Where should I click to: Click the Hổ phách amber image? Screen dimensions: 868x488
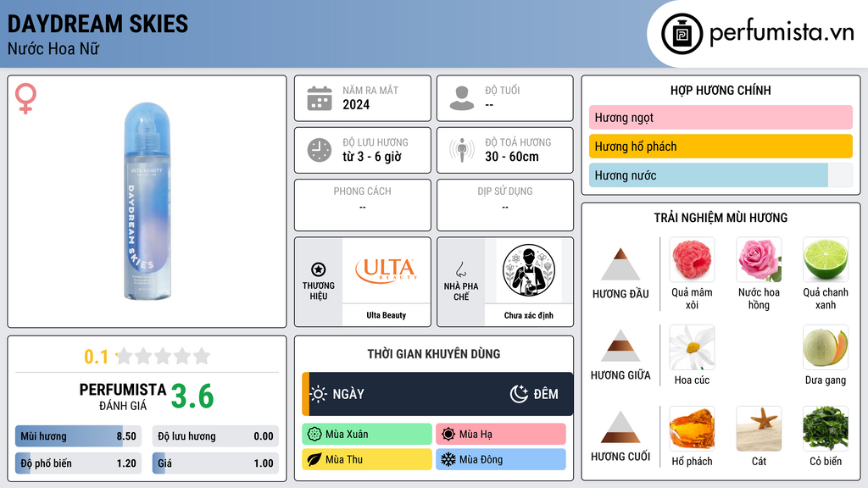pyautogui.click(x=692, y=428)
